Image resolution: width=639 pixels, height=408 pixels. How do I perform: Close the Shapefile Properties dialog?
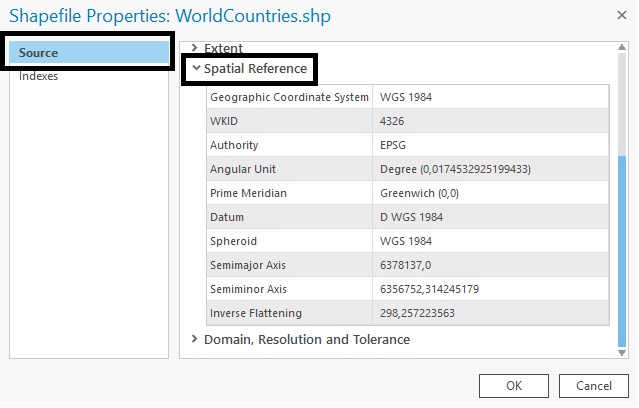click(611, 17)
